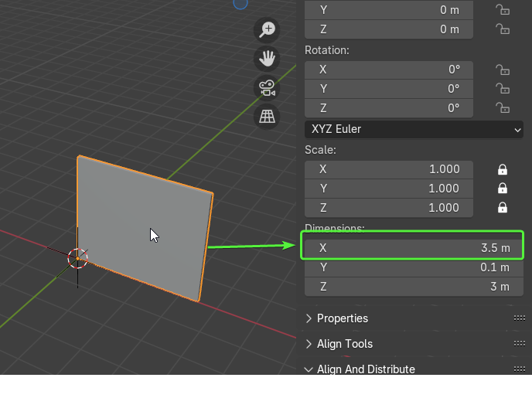Click the Dimensions X 3.5 m field

(x=414, y=248)
